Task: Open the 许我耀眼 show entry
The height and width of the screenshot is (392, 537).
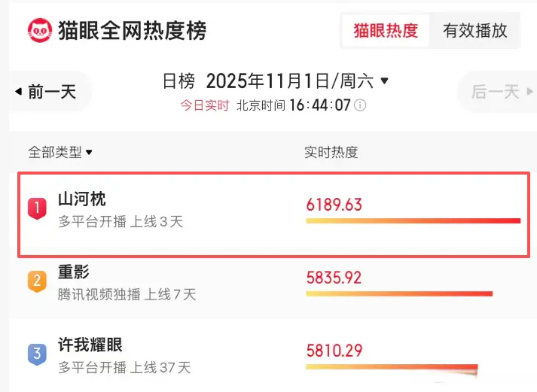Action: (x=90, y=345)
